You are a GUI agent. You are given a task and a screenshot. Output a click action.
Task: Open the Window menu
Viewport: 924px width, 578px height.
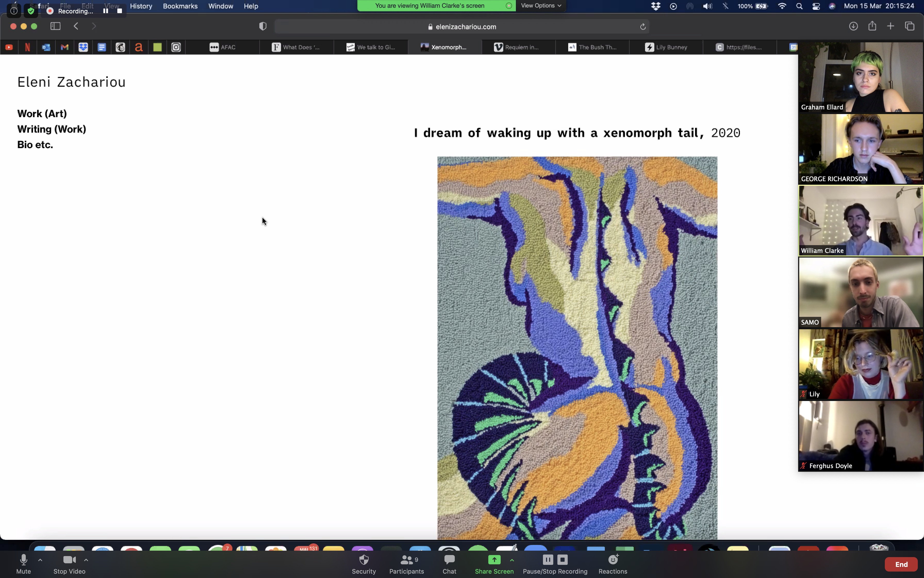(220, 6)
